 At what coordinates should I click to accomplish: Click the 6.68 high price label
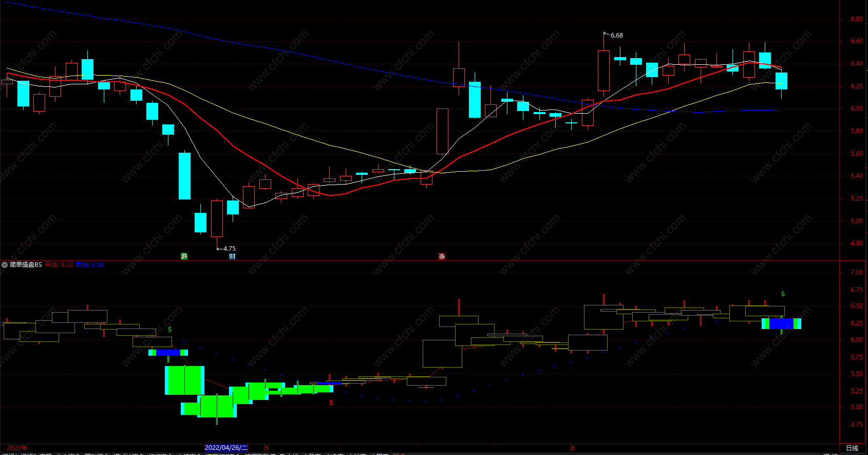pyautogui.click(x=616, y=35)
